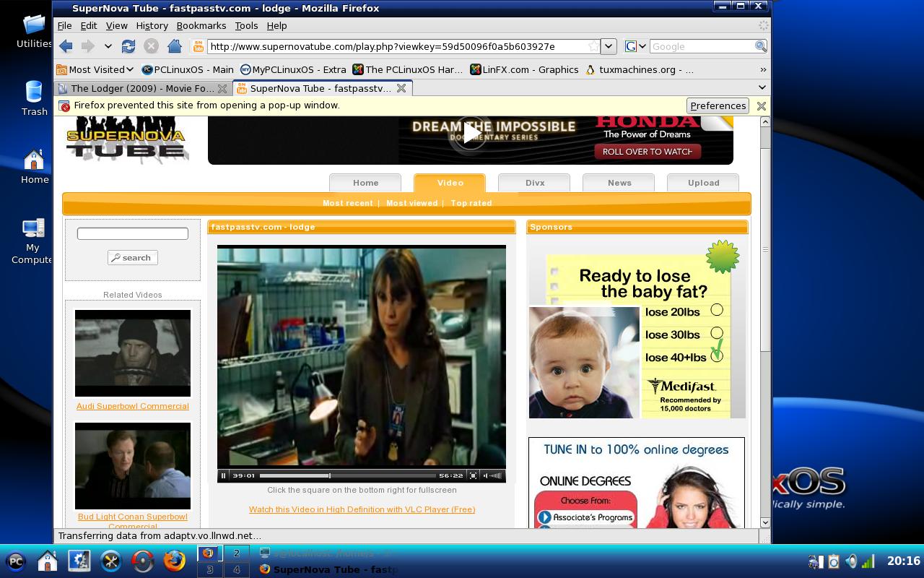Click the popup blocker Preferences button
Screen dimensions: 924x578
718,105
